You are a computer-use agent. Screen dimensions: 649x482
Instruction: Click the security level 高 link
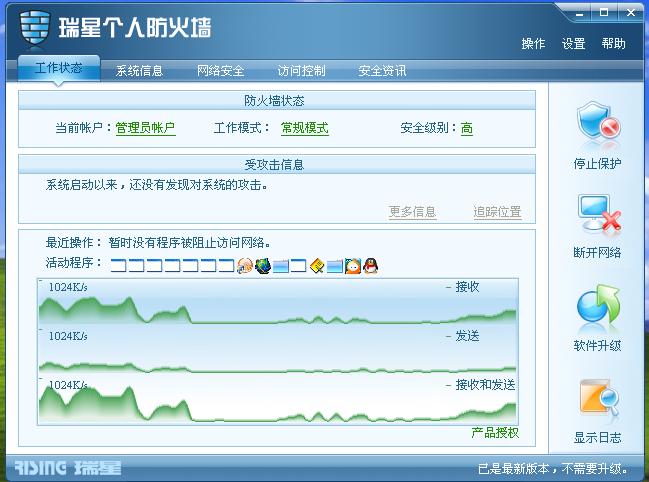(466, 128)
